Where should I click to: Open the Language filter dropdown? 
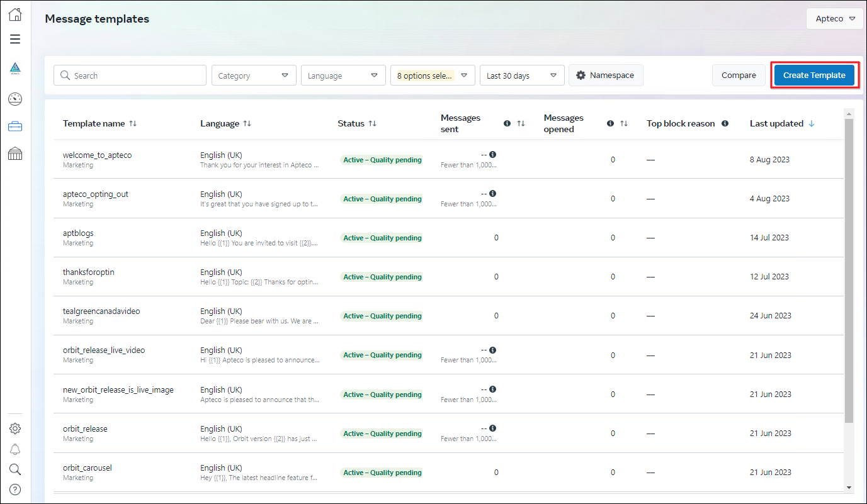[343, 76]
